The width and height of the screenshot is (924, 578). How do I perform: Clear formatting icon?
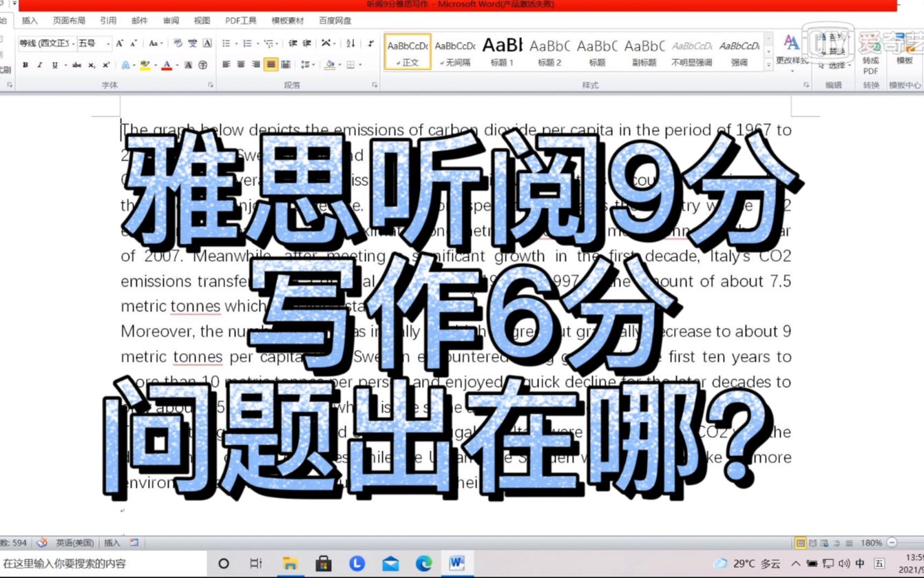(x=178, y=43)
